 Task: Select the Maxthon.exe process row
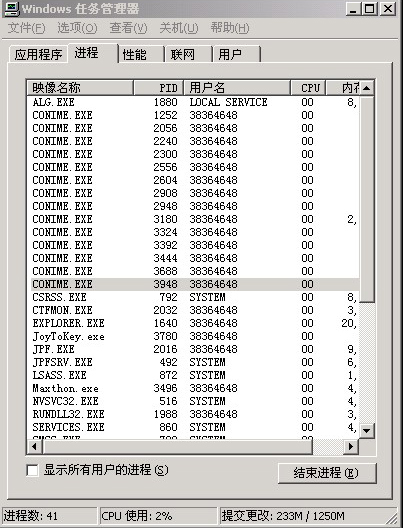[x=195, y=388]
